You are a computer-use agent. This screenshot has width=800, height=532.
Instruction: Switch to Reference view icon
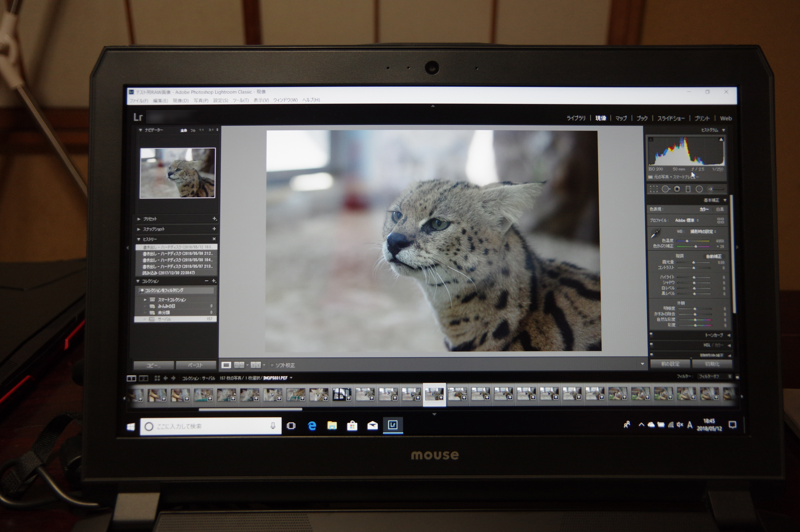239,365
